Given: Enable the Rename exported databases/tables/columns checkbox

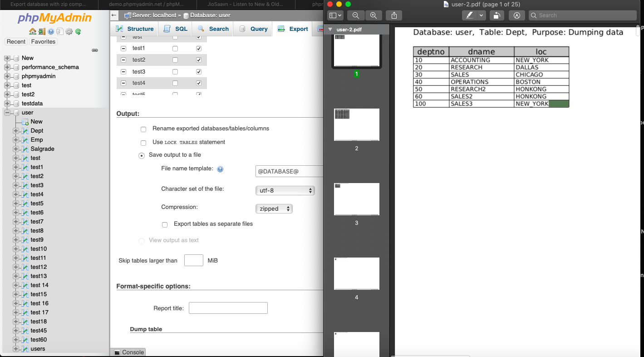Looking at the screenshot, I should (143, 129).
